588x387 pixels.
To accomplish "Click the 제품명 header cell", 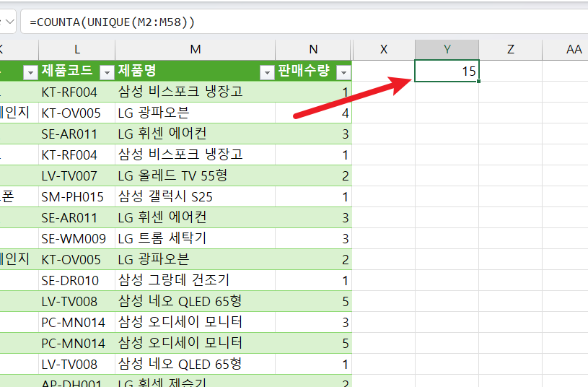I will (x=195, y=71).
